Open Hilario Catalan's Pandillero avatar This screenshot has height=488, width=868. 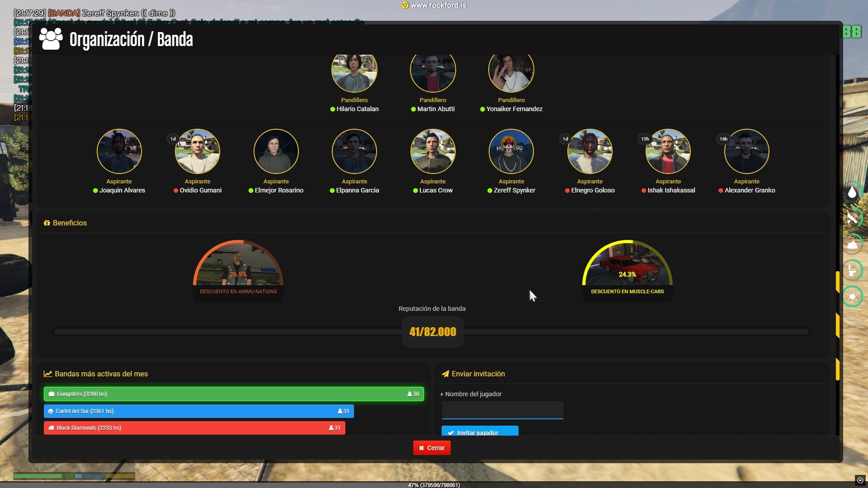click(x=354, y=72)
